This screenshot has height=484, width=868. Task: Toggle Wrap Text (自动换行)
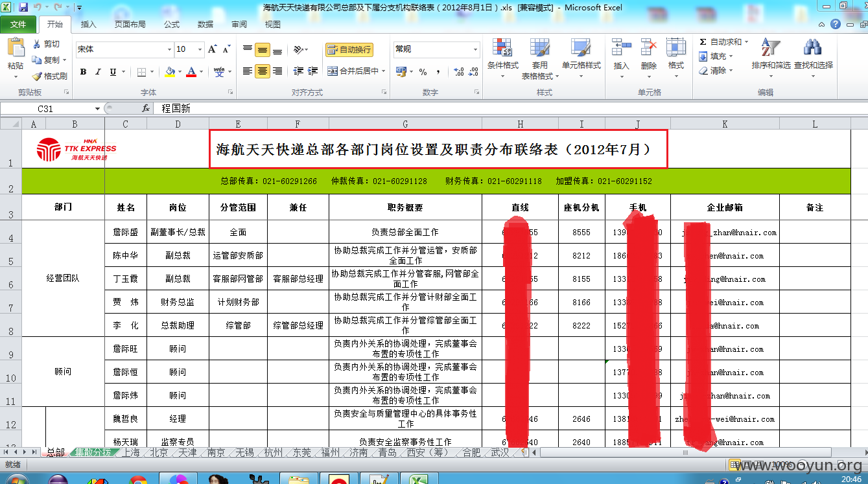pyautogui.click(x=349, y=50)
